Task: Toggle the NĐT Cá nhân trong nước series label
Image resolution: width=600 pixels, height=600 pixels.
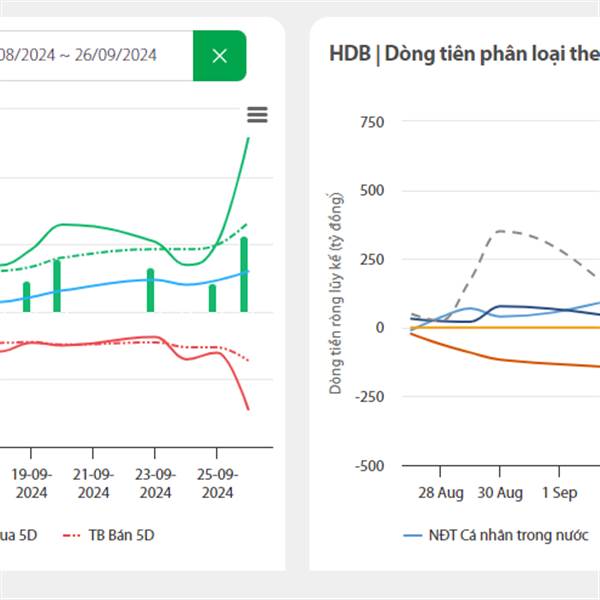Action: click(510, 535)
